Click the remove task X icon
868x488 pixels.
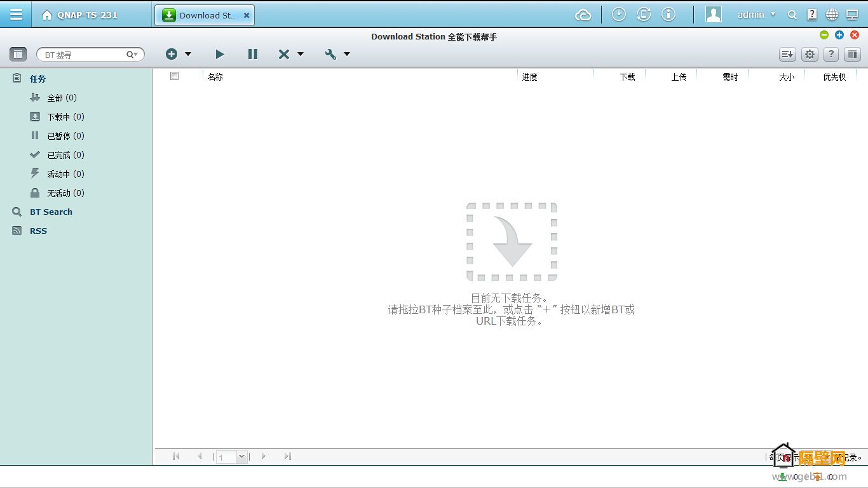284,55
